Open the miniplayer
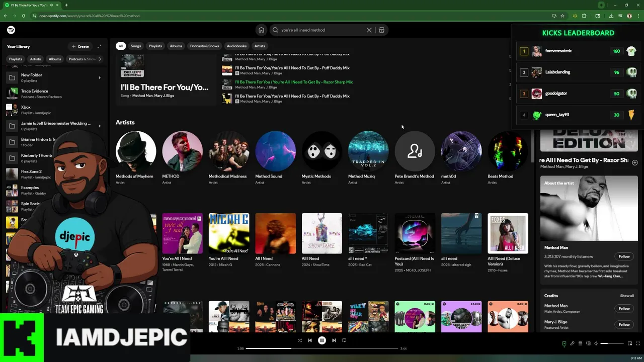644x362 pixels. pyautogui.click(x=629, y=343)
